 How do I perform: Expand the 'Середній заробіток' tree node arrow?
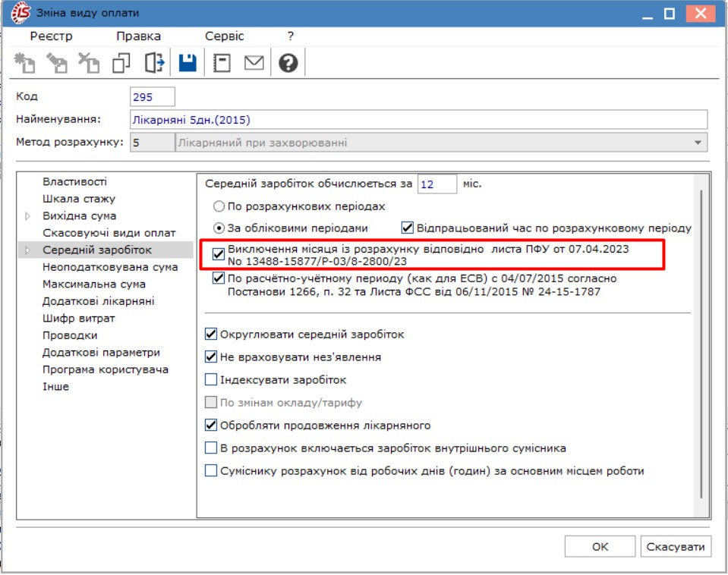click(x=28, y=250)
